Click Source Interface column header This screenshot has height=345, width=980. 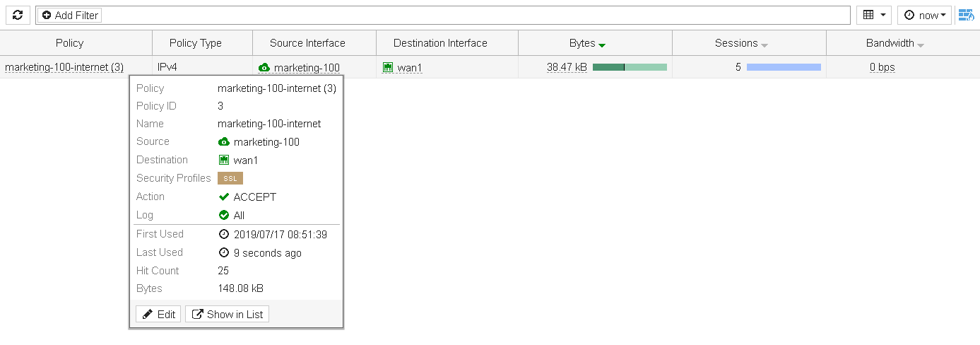tap(307, 43)
